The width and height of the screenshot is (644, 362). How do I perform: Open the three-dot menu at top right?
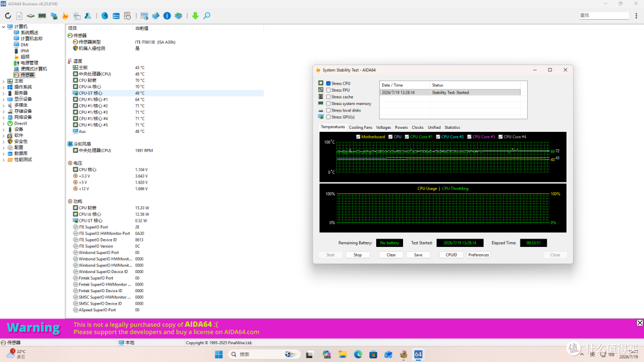(x=636, y=16)
